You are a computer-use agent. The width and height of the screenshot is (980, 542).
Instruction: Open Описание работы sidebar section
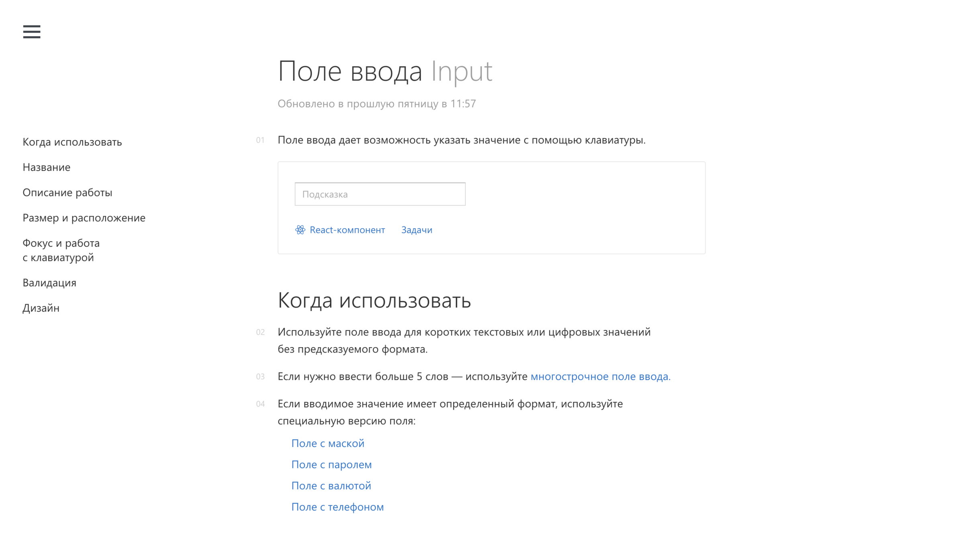(67, 192)
